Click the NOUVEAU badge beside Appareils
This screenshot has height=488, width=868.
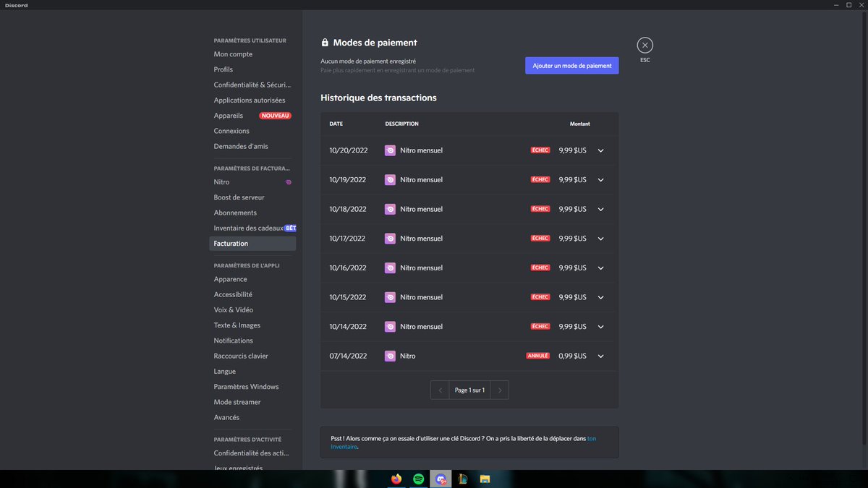[x=276, y=116]
